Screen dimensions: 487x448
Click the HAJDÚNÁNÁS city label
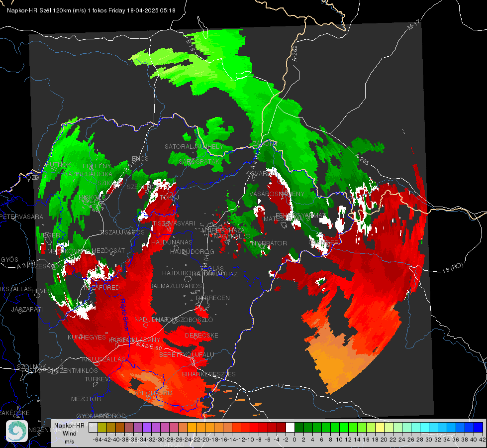pos(172,242)
